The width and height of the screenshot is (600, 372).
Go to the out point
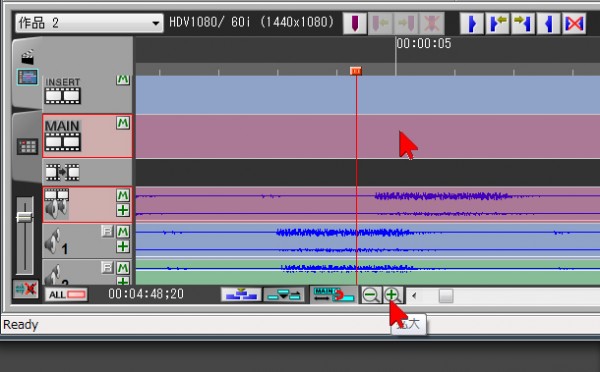pos(523,23)
